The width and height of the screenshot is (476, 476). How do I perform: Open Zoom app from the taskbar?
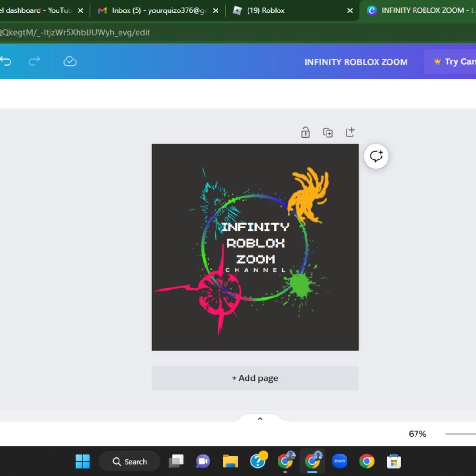click(339, 461)
